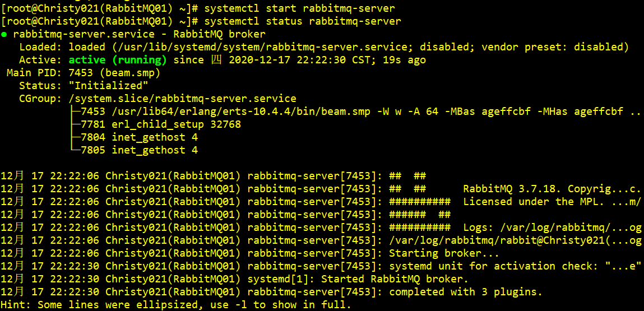Screen dimensions: 644x311
Task: Click the green status dot before rabbitmq-server.service
Action: point(4,35)
